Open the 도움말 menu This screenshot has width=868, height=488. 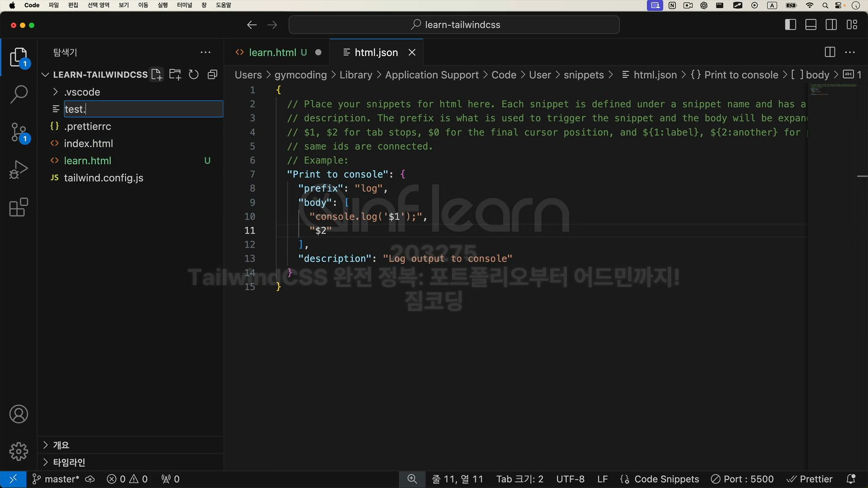223,5
